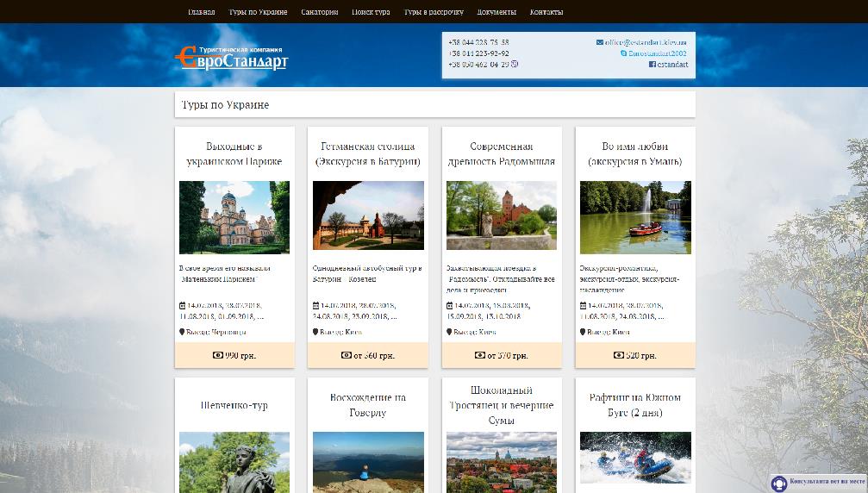Open the Санатории menu item
This screenshot has height=493, width=868.
point(320,12)
